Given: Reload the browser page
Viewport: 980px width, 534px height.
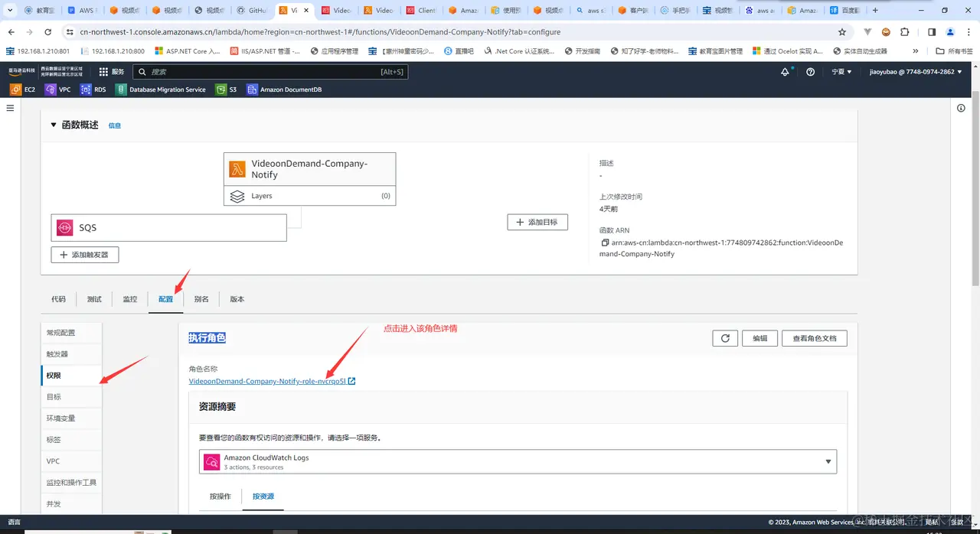Looking at the screenshot, I should coord(48,32).
